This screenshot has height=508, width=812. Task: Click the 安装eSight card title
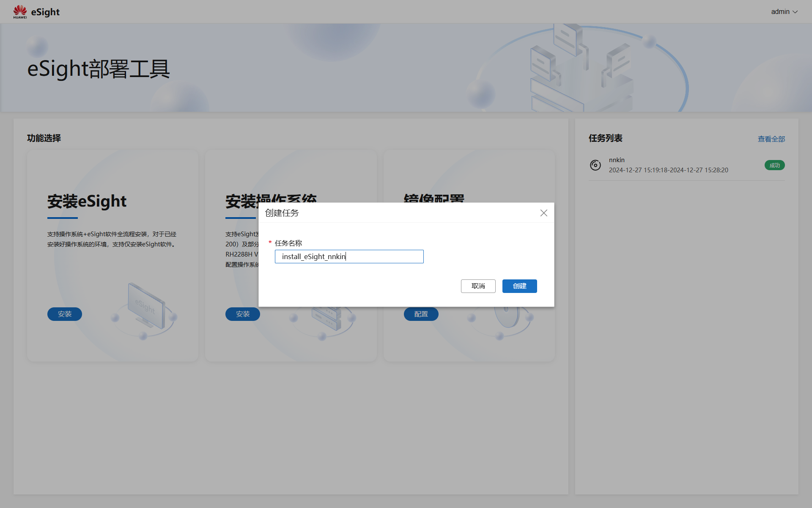pos(87,201)
